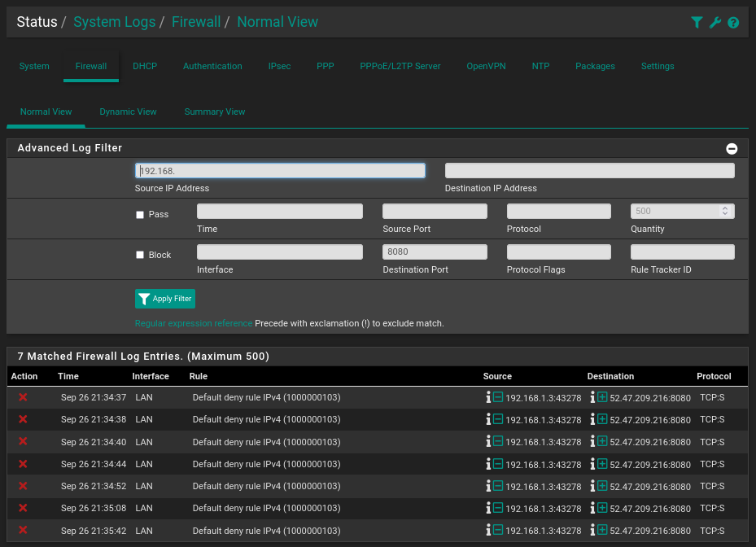Navigate to System Logs breadcrumb link
The width and height of the screenshot is (756, 547).
coord(114,22)
